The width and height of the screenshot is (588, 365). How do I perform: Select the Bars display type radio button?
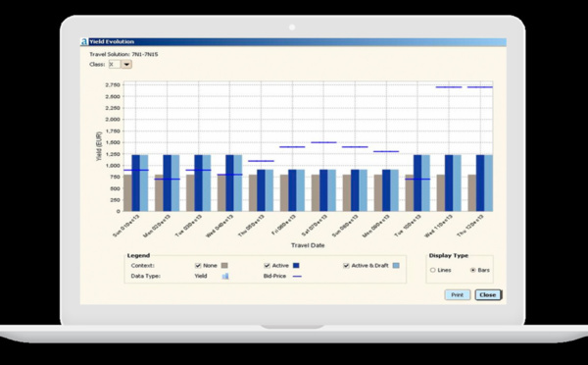(473, 270)
